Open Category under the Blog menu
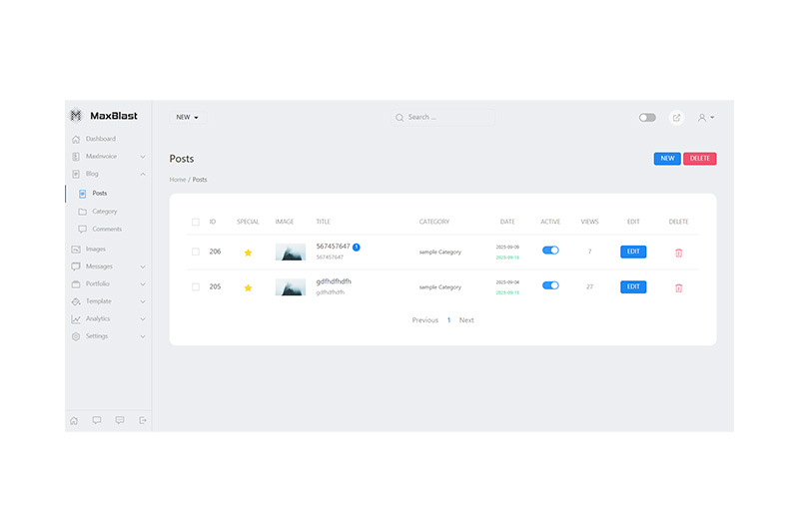Image resolution: width=799 pixels, height=532 pixels. point(104,212)
